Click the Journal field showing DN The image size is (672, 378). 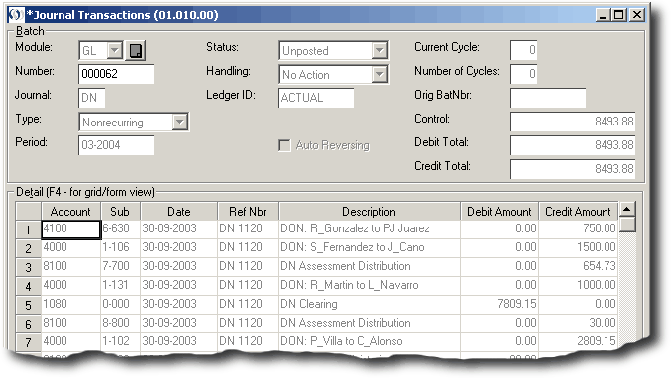(x=91, y=98)
